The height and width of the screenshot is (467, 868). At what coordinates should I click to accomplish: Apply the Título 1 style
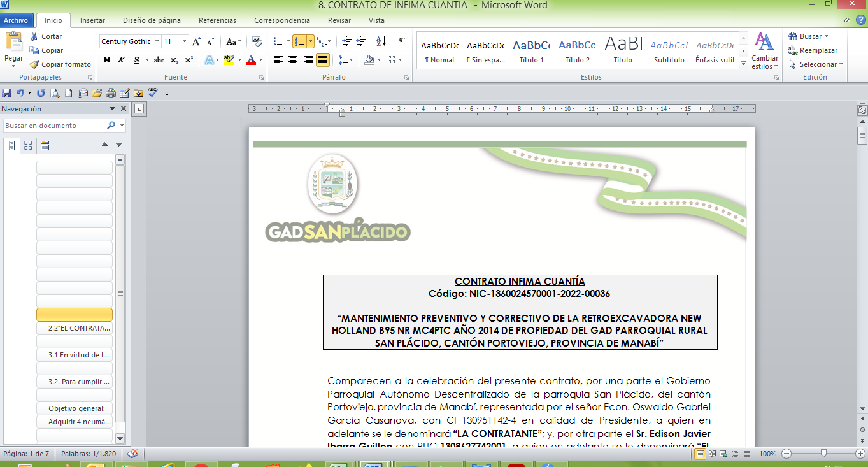[x=531, y=52]
